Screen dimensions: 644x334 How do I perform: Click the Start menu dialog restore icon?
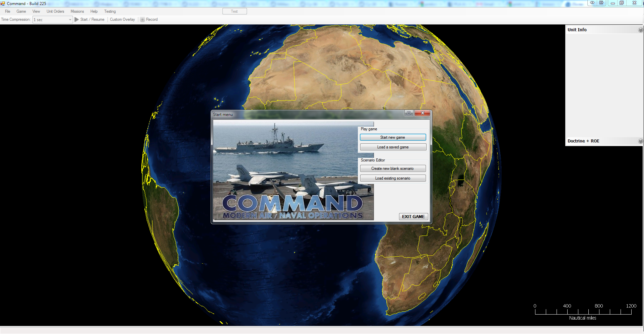pos(409,113)
